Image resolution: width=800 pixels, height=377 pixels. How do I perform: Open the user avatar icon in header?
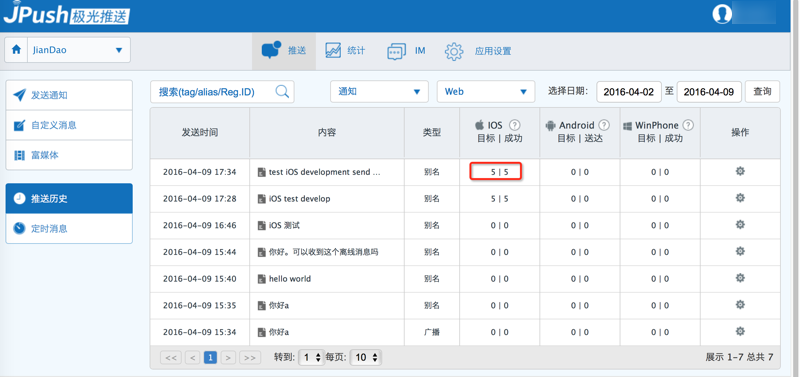722,14
